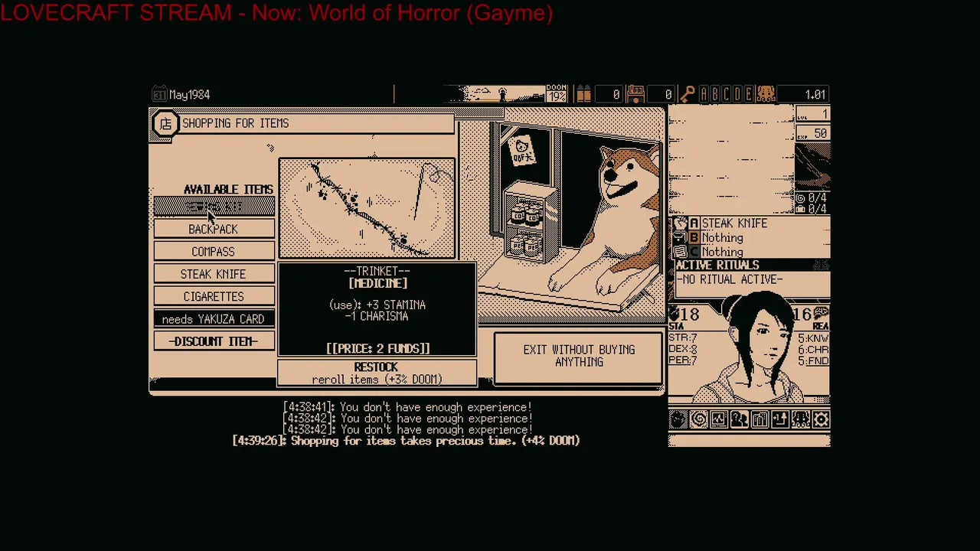Select COMPASS from available items

pos(214,252)
